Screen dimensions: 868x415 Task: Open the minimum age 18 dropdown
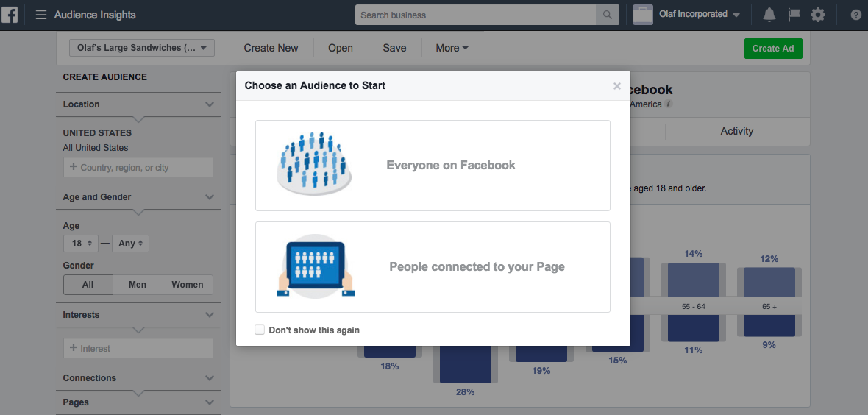pyautogui.click(x=80, y=243)
